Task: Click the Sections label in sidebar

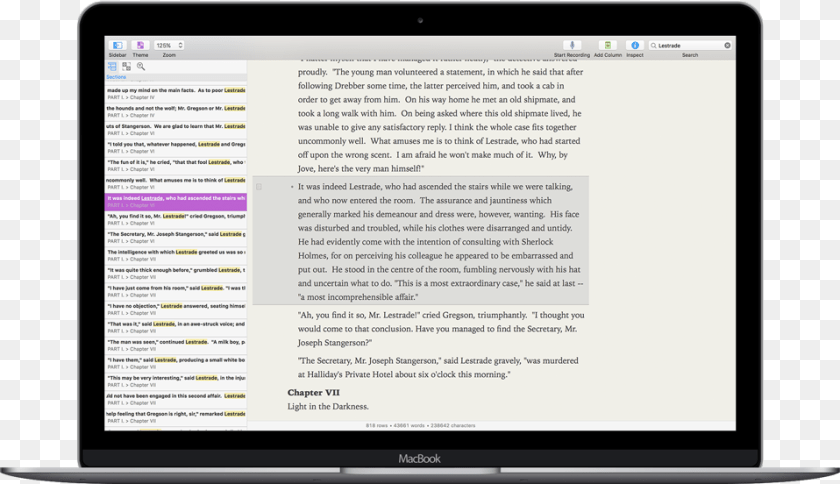Action: [x=116, y=77]
